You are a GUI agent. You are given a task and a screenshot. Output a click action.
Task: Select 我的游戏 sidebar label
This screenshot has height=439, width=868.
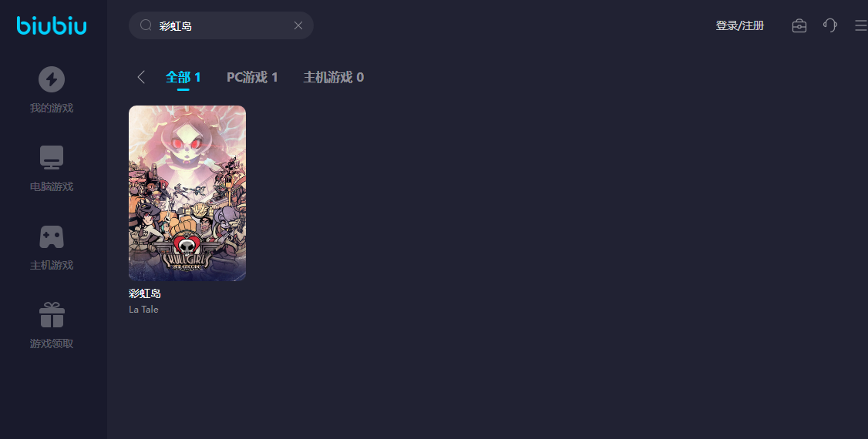click(x=52, y=108)
